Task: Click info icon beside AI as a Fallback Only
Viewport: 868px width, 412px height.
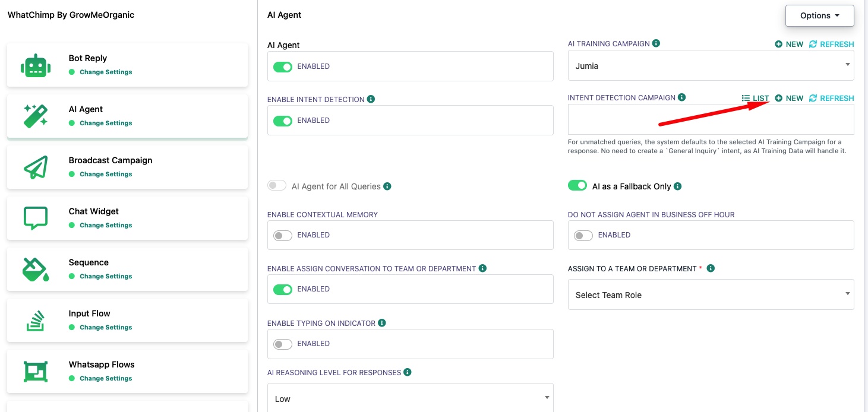Action: (678, 186)
